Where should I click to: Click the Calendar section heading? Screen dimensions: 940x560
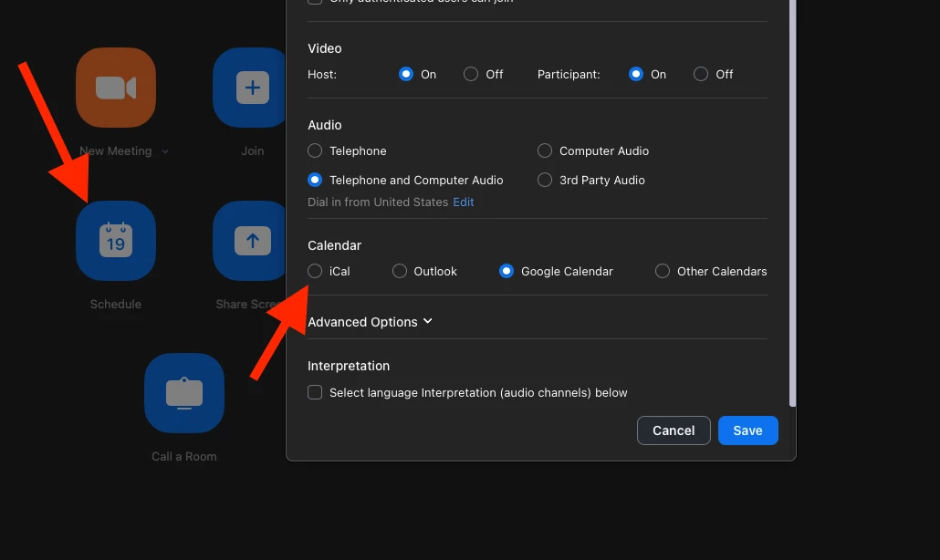(335, 245)
